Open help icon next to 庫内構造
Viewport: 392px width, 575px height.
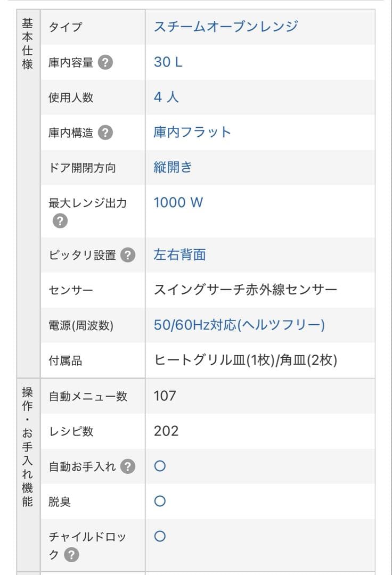105,133
